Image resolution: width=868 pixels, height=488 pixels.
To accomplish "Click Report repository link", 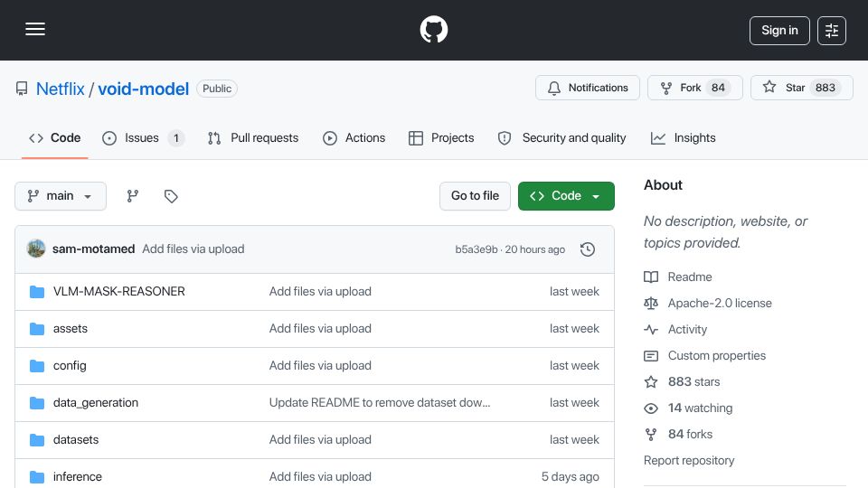I will point(689,460).
